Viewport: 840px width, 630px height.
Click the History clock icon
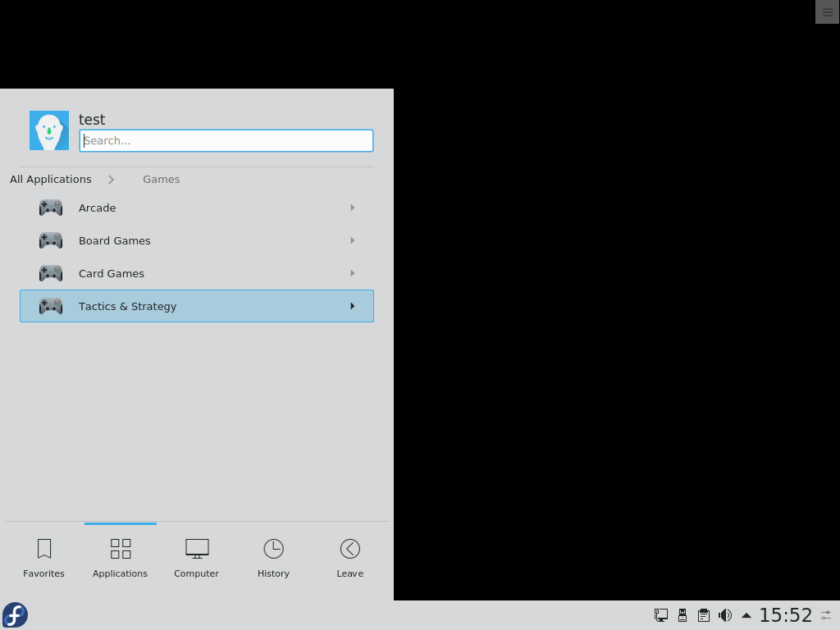(274, 549)
